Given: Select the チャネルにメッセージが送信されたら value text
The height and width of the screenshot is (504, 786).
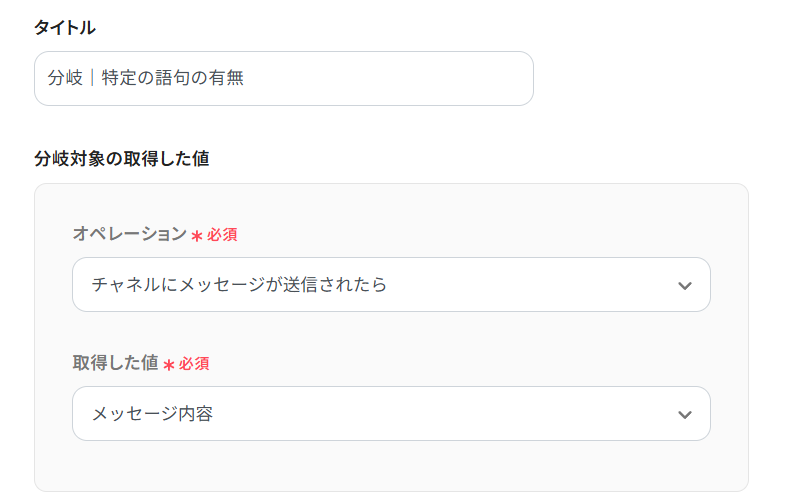Looking at the screenshot, I should [239, 285].
